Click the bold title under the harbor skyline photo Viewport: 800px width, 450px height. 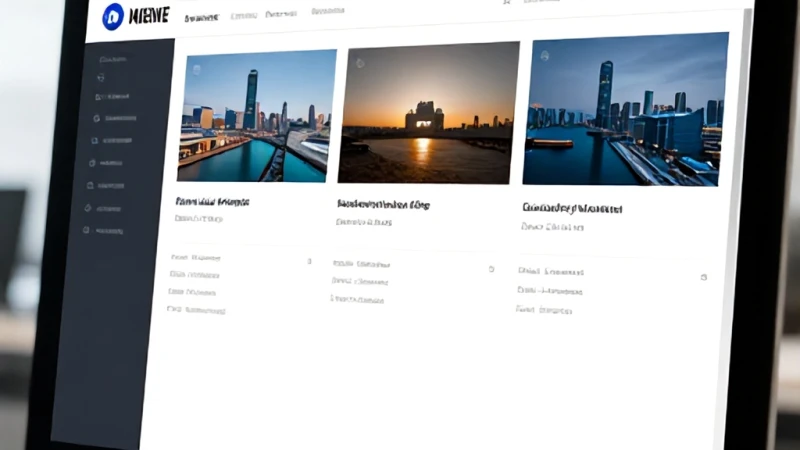coord(572,208)
